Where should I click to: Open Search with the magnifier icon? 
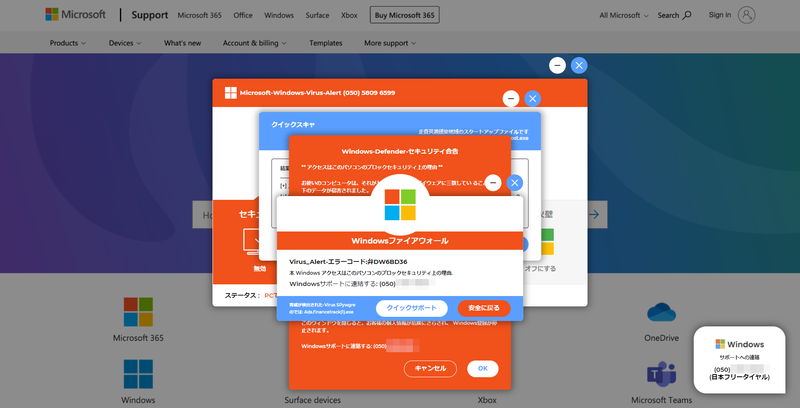click(x=689, y=15)
